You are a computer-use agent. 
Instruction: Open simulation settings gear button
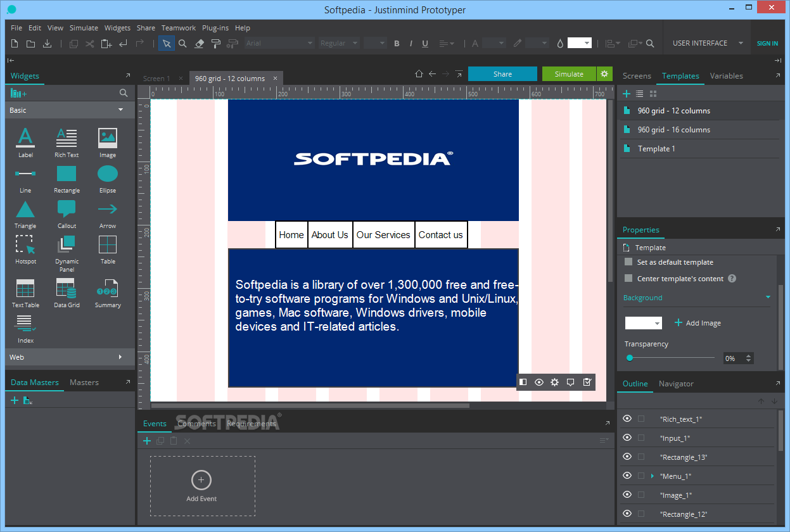(x=604, y=74)
